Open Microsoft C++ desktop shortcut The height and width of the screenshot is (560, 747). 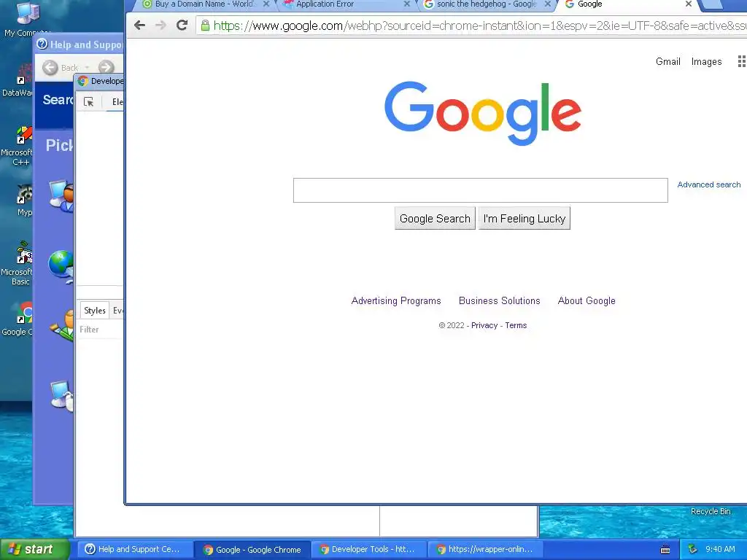point(18,146)
